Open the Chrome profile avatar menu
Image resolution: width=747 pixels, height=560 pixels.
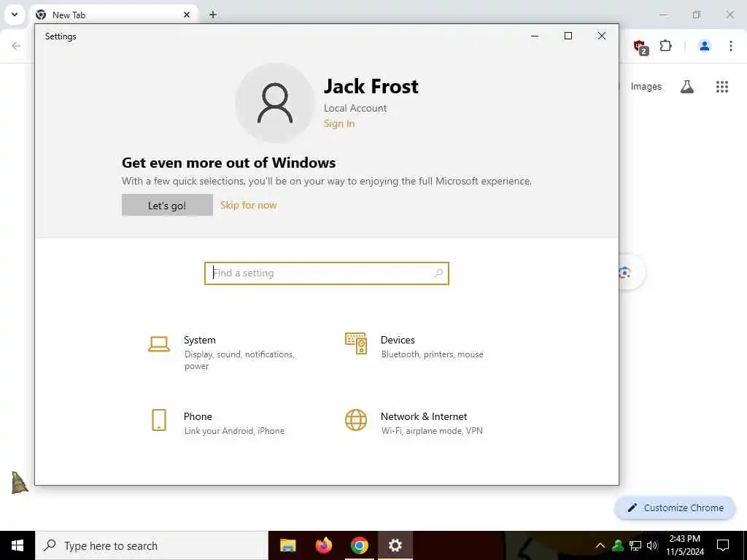click(704, 46)
